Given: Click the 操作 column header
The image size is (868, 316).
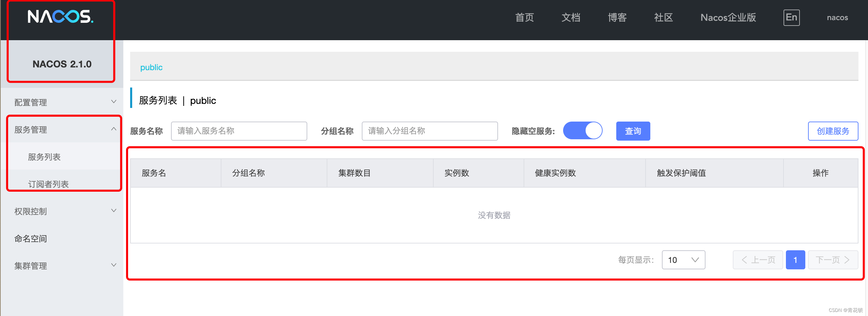Looking at the screenshot, I should pos(821,173).
